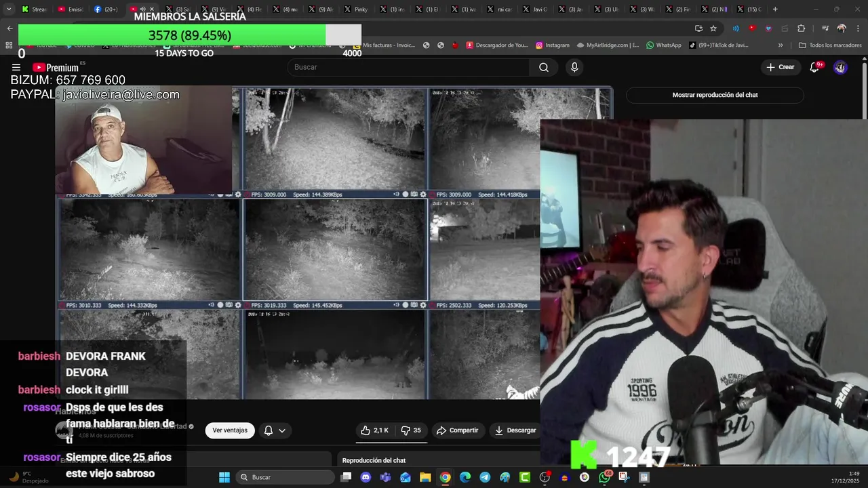Open Camtasia green icon in taskbar

(525, 477)
